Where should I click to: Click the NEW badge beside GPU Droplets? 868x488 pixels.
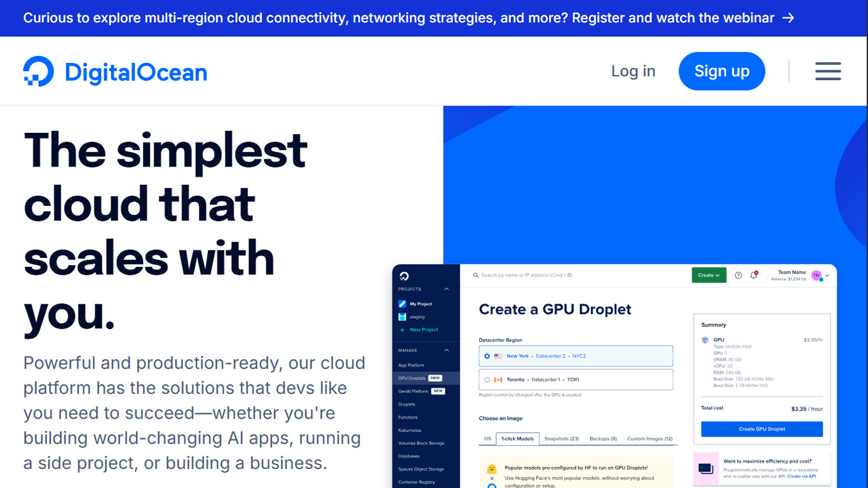[x=435, y=378]
